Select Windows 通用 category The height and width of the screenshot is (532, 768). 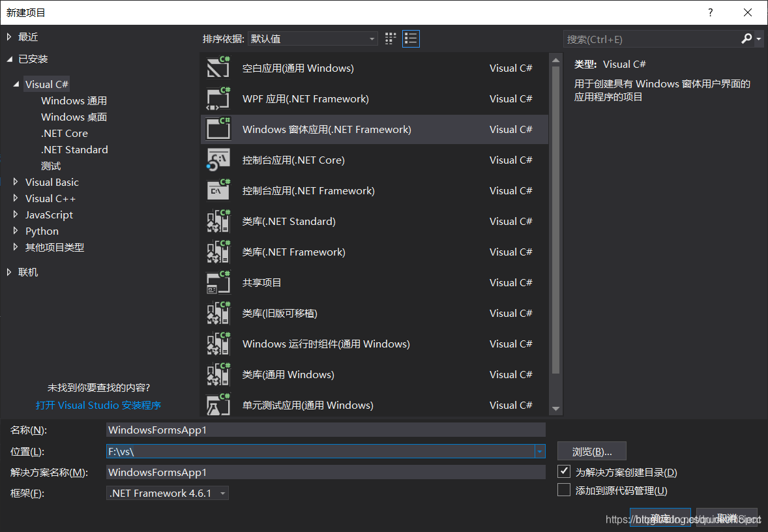pyautogui.click(x=74, y=101)
